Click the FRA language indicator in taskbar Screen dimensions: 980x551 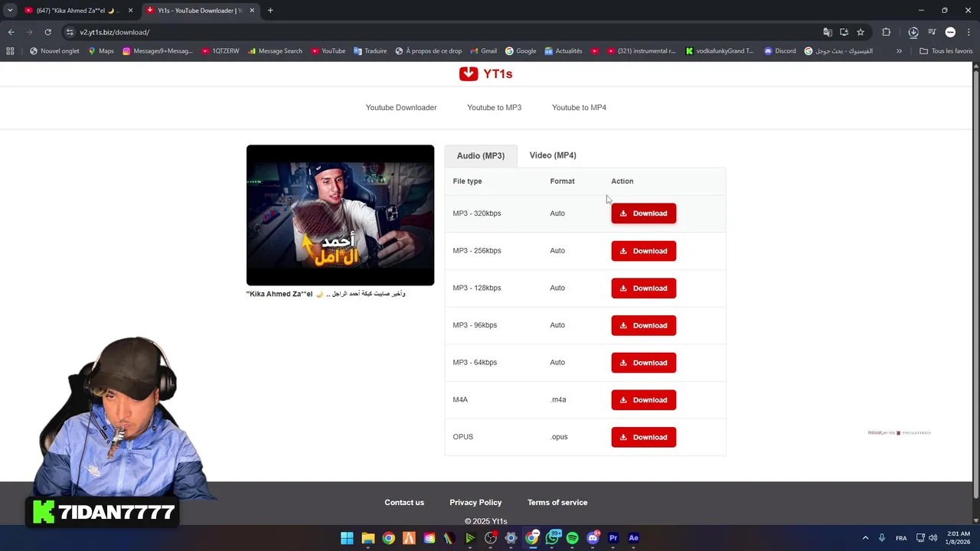(x=901, y=538)
